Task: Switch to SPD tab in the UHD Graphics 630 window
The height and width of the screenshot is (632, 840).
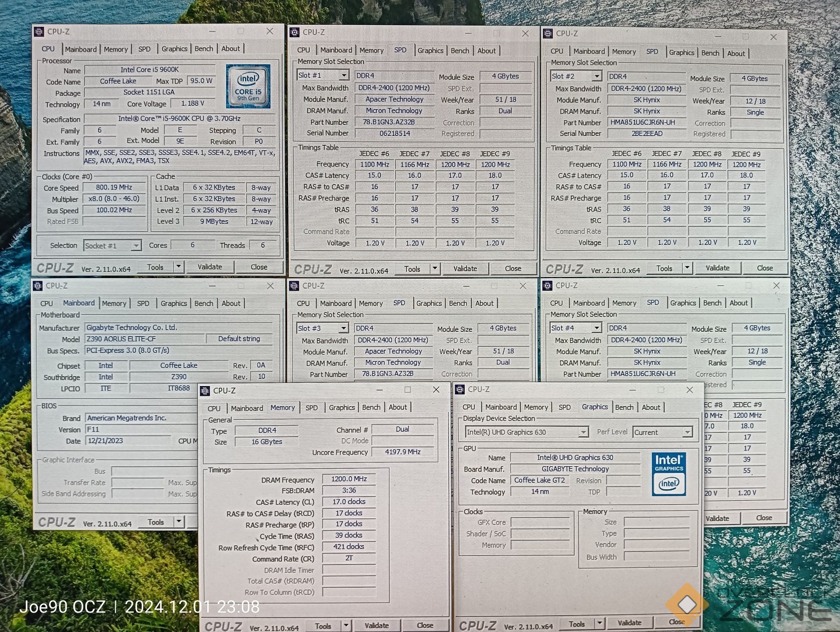Action: tap(564, 408)
